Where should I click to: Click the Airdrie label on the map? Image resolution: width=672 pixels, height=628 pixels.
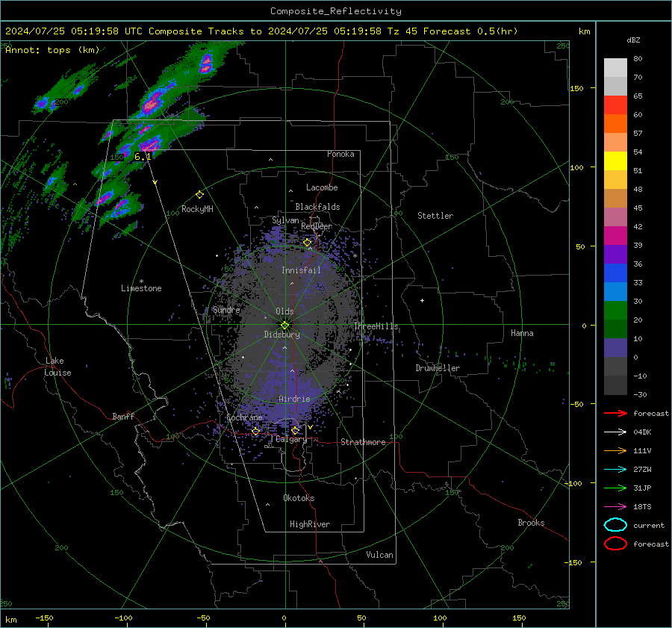294,399
